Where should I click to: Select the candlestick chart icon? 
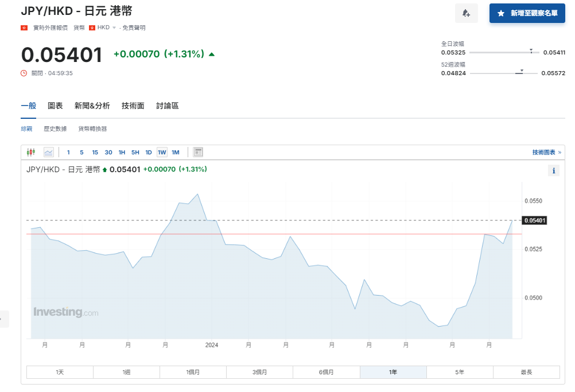point(31,152)
